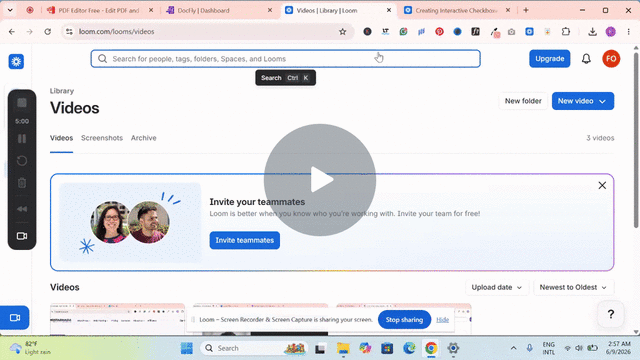Image resolution: width=640 pixels, height=360 pixels.
Task: Switch to DocFly Dashboard tab
Action: (220, 10)
